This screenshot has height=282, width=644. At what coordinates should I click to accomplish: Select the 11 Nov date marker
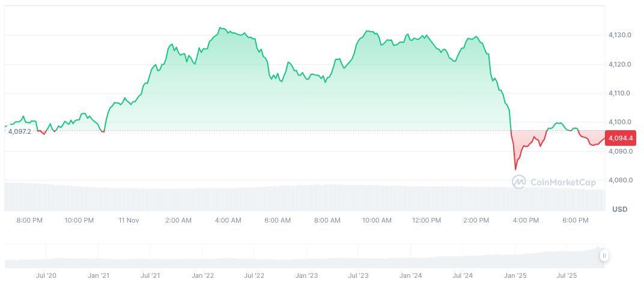(129, 220)
